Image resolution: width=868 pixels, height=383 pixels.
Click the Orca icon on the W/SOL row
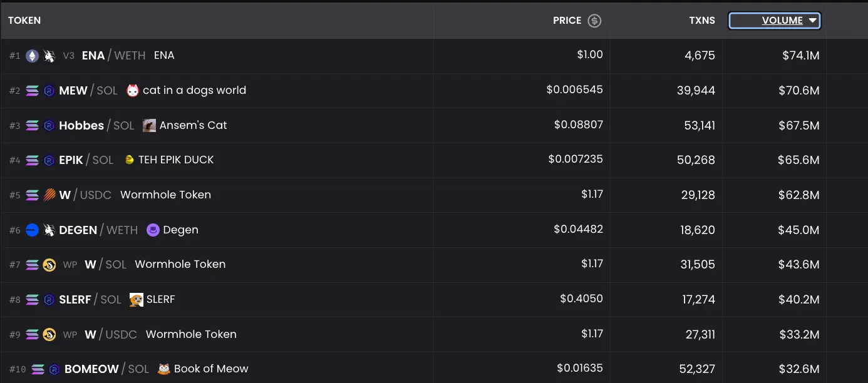(49, 264)
